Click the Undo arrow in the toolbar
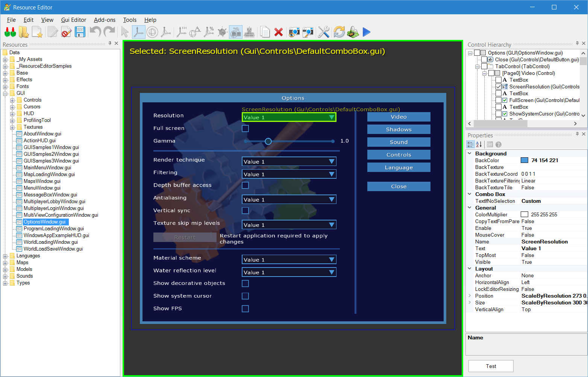The image size is (588, 377). 95,32
